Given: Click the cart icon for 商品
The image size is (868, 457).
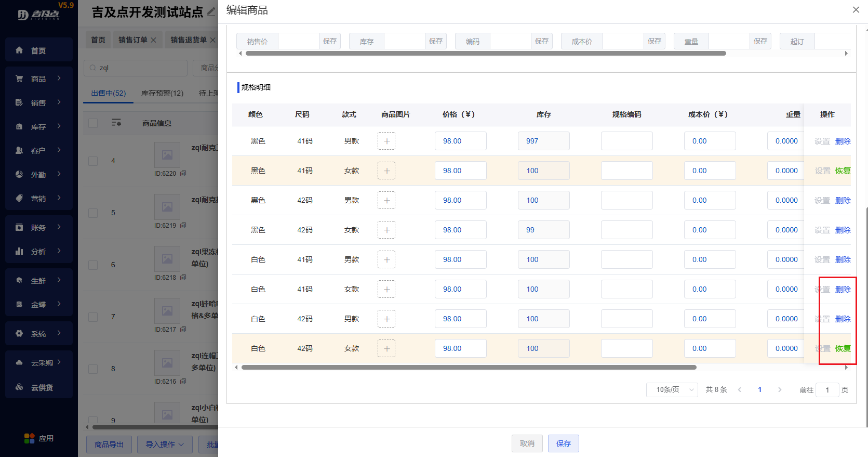Looking at the screenshot, I should 19,79.
